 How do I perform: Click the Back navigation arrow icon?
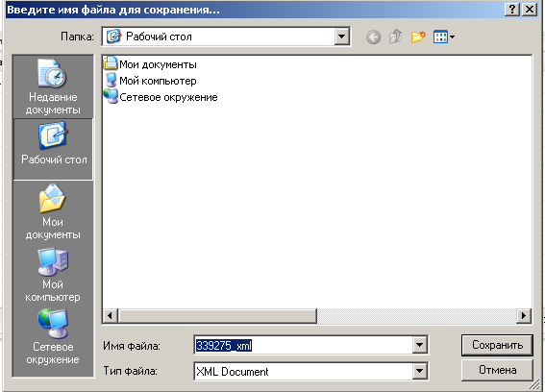click(373, 37)
